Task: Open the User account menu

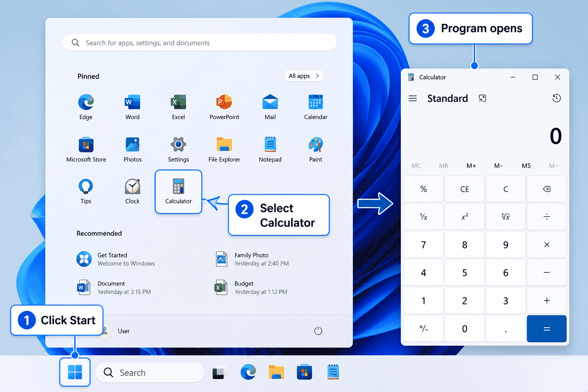Action: click(x=114, y=331)
